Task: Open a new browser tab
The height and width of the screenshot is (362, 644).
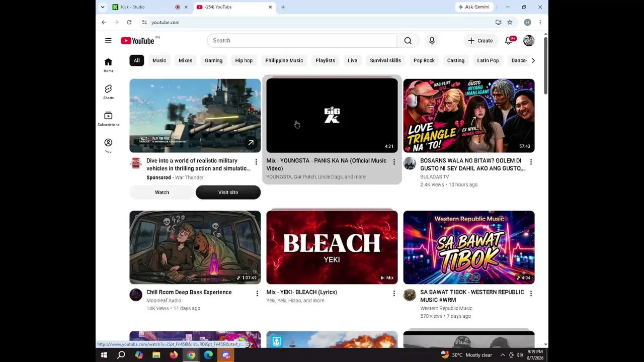Action: coord(283,7)
